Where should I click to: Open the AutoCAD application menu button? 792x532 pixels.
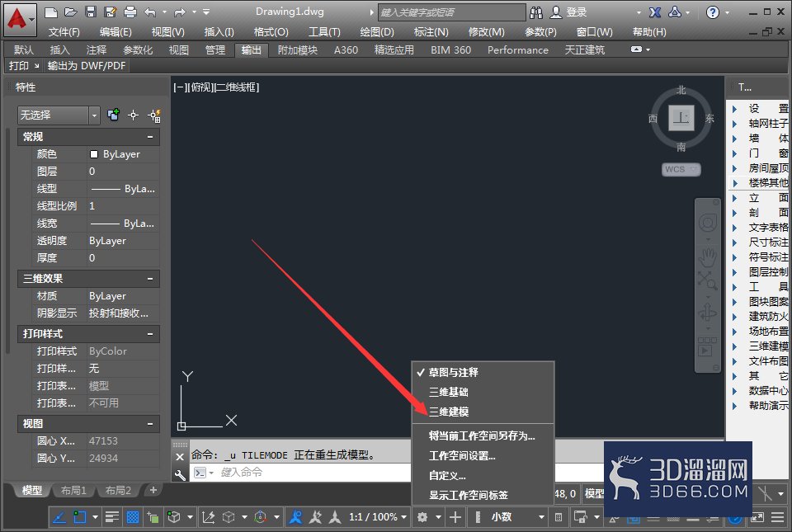(x=20, y=19)
